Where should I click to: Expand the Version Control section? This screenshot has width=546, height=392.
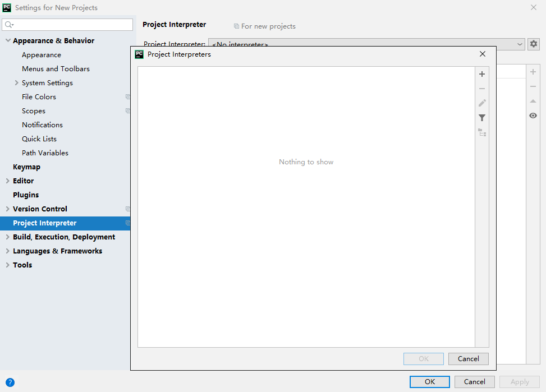(8, 209)
